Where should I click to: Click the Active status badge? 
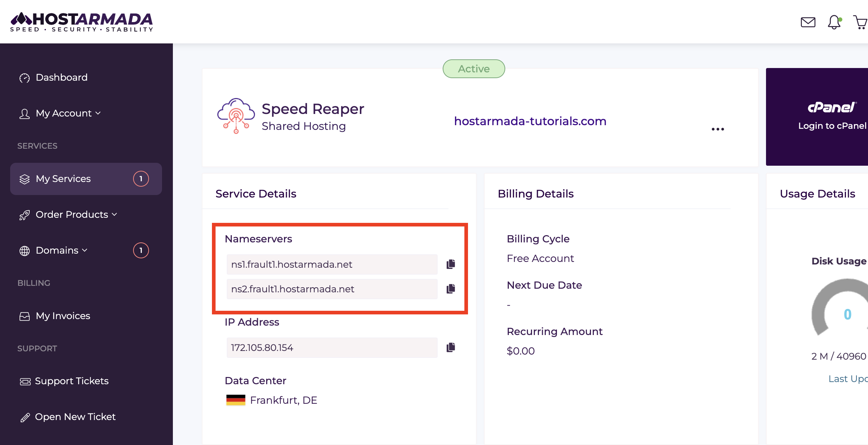pos(474,69)
